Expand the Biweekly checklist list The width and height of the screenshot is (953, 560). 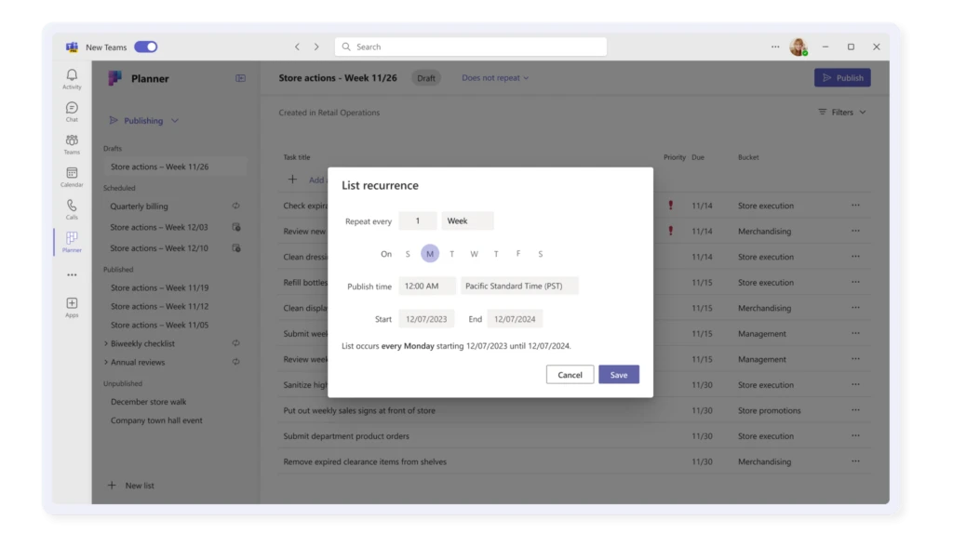click(106, 343)
